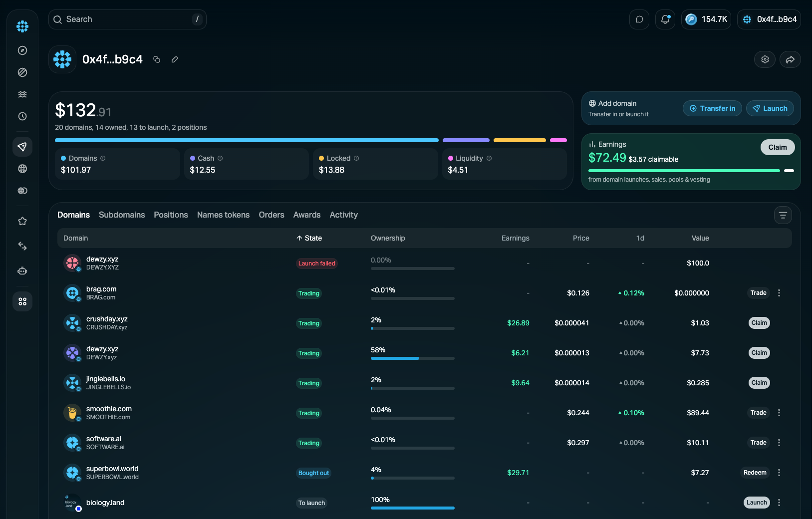Open the 0x4f...b9c4 account menu
Viewport: 812px width, 519px height.
pos(769,19)
